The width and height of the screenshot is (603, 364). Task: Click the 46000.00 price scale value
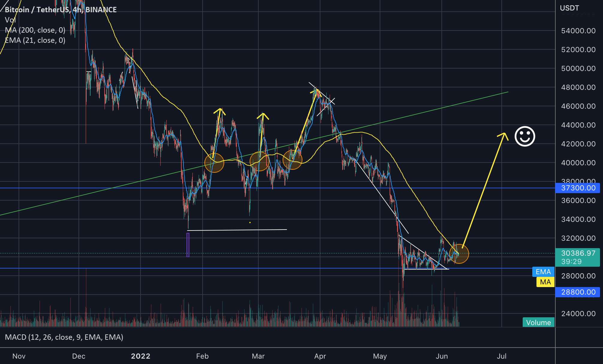(x=578, y=106)
